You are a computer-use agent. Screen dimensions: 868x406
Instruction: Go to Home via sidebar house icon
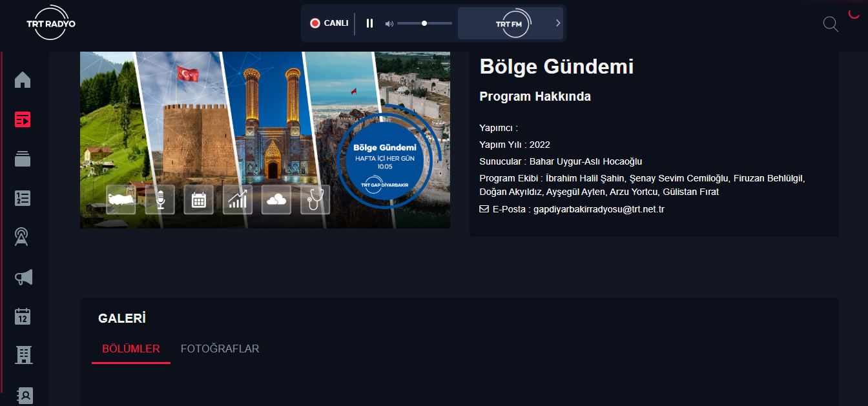click(23, 80)
